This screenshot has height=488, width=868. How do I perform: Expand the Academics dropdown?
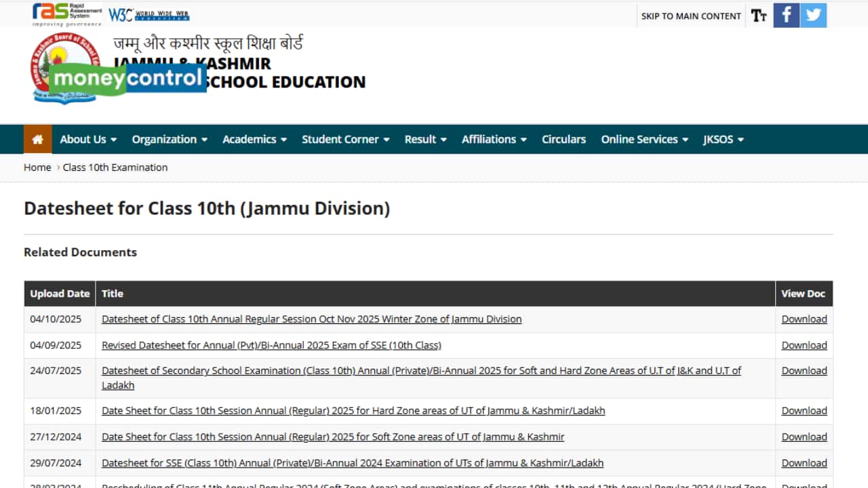pos(254,139)
